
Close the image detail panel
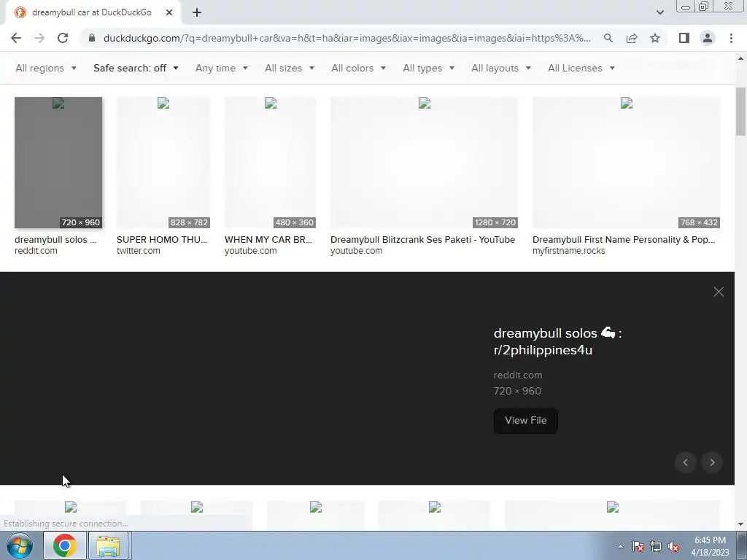(719, 292)
